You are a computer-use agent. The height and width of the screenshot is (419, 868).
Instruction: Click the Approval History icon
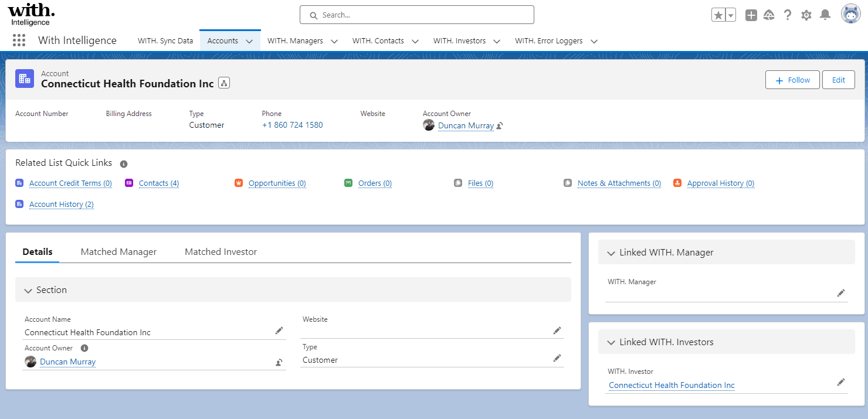click(677, 183)
